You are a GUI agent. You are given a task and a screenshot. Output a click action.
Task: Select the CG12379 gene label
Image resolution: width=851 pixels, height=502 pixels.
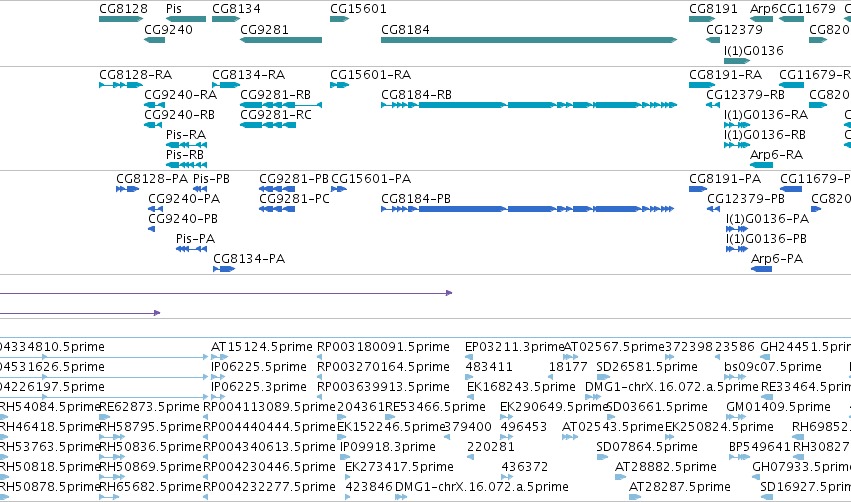[734, 29]
